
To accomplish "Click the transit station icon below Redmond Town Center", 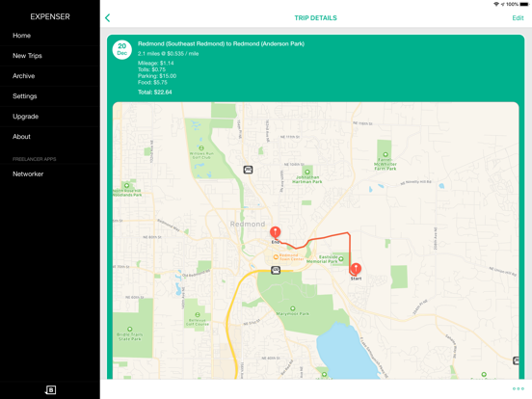I will (276, 271).
